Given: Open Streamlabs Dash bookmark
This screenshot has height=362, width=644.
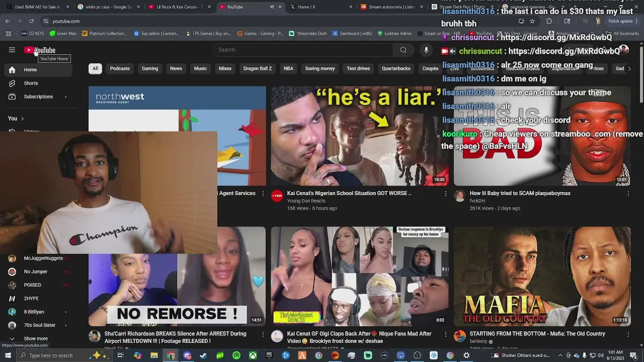Looking at the screenshot, I should (308, 34).
